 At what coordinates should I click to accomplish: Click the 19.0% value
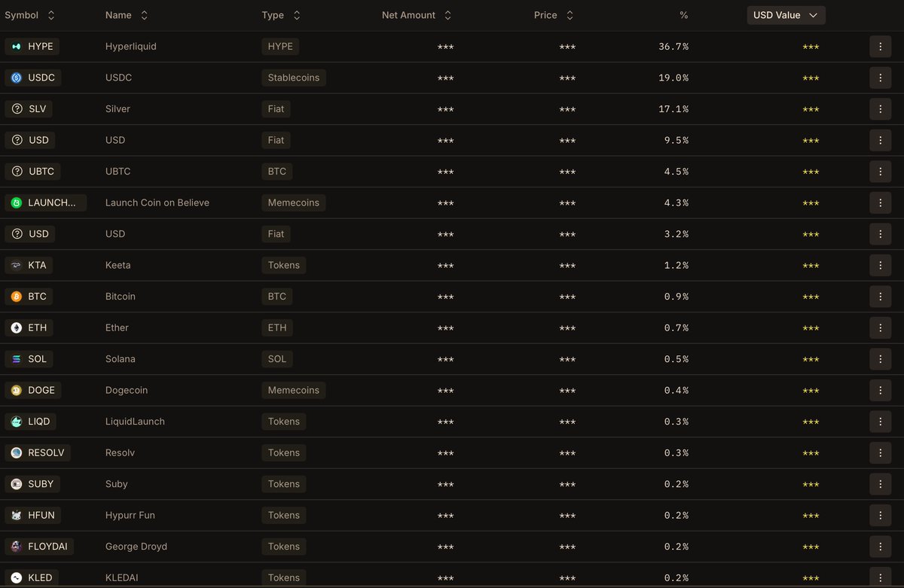coord(673,78)
